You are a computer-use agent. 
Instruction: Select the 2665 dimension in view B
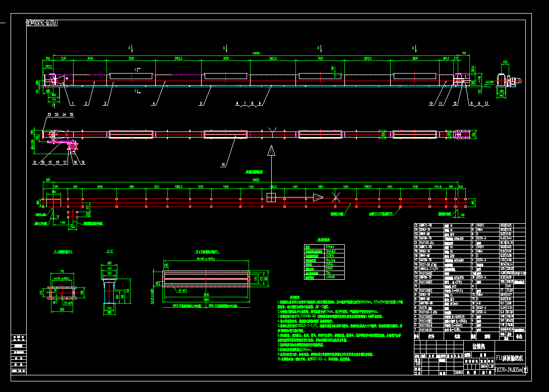click(207, 300)
